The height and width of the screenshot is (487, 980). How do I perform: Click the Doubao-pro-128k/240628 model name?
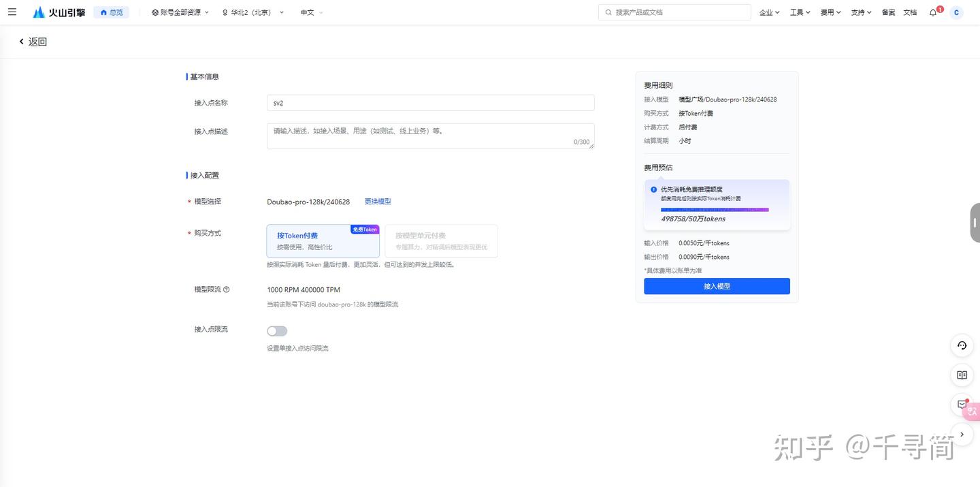(308, 202)
